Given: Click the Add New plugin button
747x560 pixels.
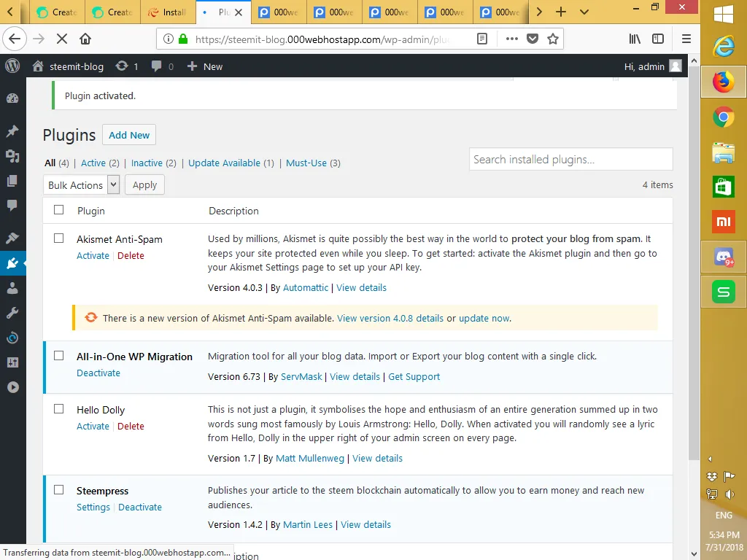Looking at the screenshot, I should point(129,135).
